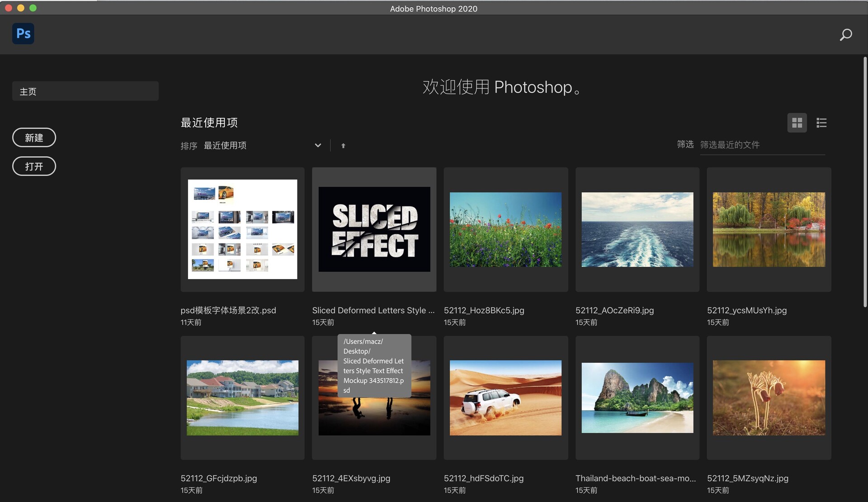
Task: Expand the 最近使用项 sort dropdown
Action: coord(263,146)
